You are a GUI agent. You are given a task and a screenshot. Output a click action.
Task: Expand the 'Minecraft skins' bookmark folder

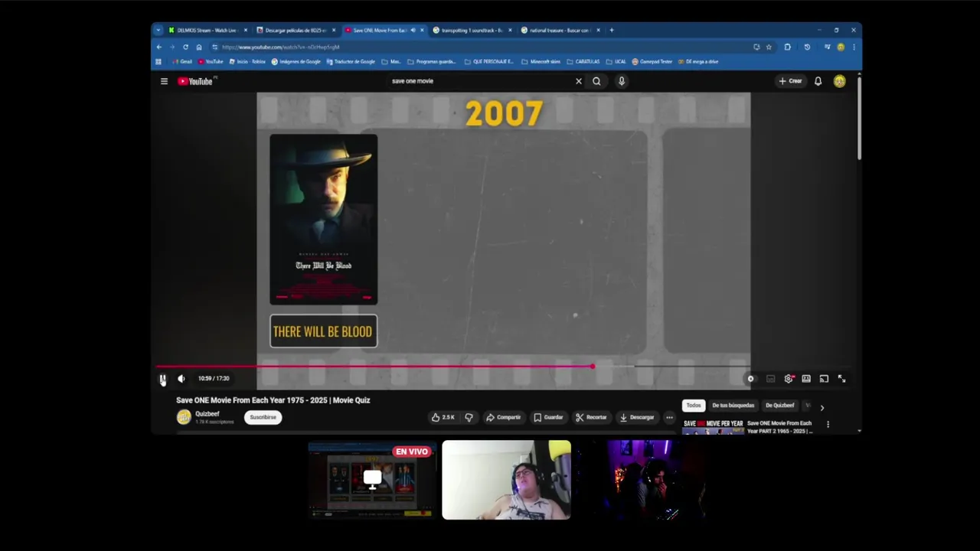point(541,61)
